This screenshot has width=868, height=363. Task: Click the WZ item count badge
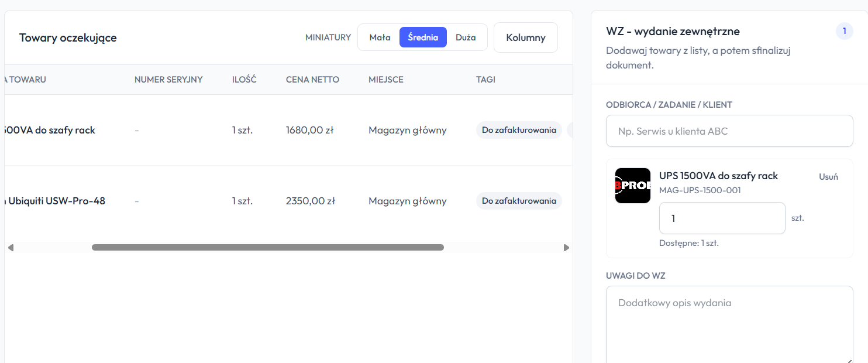tap(844, 31)
